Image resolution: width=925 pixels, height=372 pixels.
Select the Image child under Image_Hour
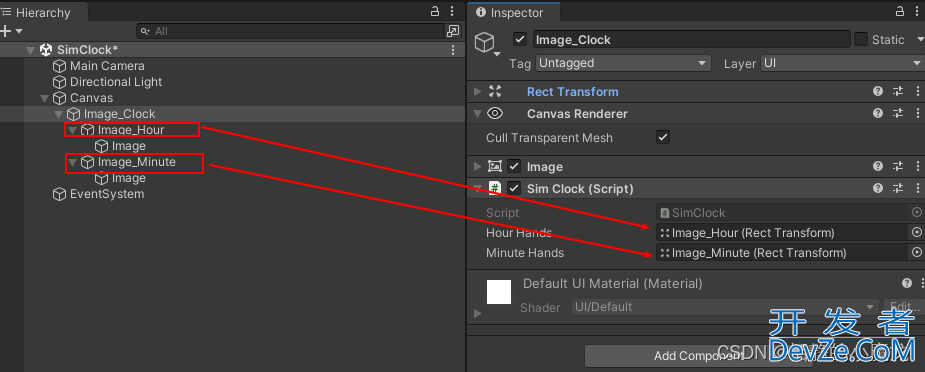(129, 146)
